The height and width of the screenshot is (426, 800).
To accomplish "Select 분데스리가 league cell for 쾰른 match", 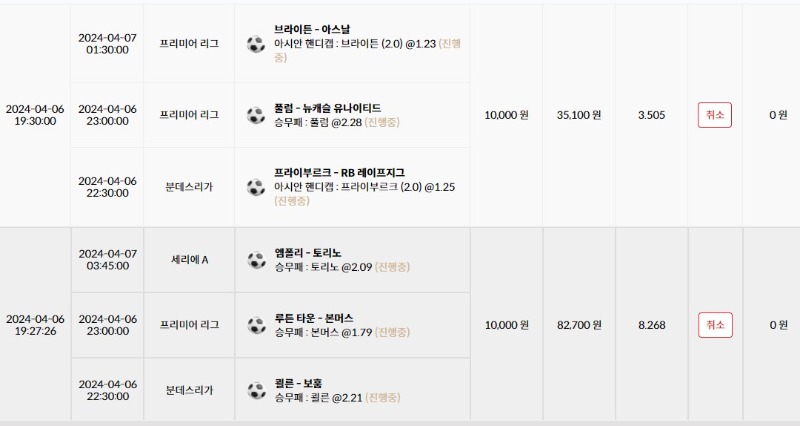I will (x=189, y=390).
